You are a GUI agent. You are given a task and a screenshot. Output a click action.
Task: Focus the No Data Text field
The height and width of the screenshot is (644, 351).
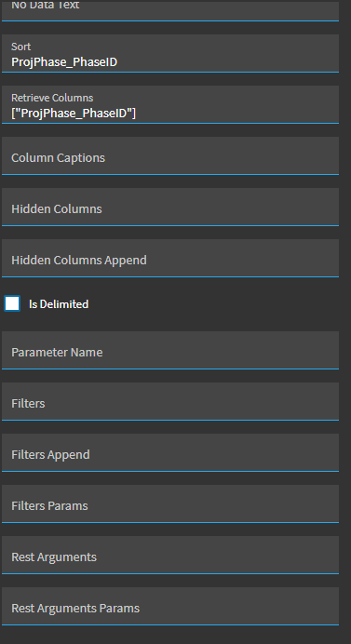tap(170, 10)
